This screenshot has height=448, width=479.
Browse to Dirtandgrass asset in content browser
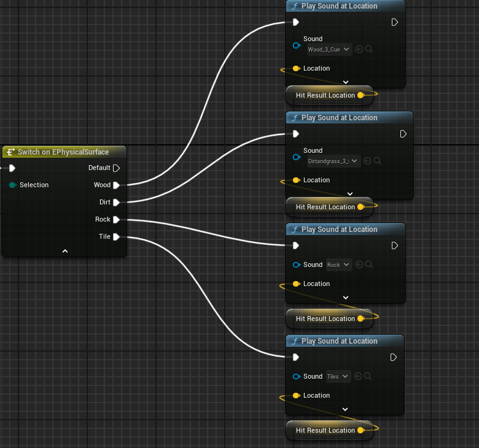pos(377,161)
